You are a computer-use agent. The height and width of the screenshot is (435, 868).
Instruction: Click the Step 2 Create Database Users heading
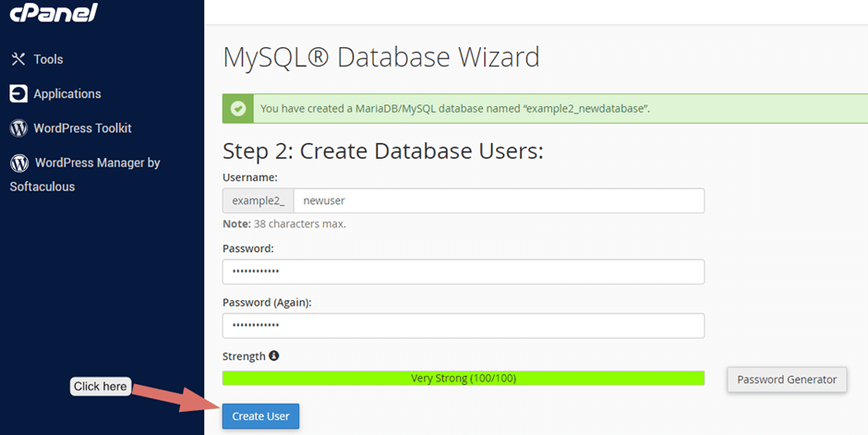[x=383, y=151]
